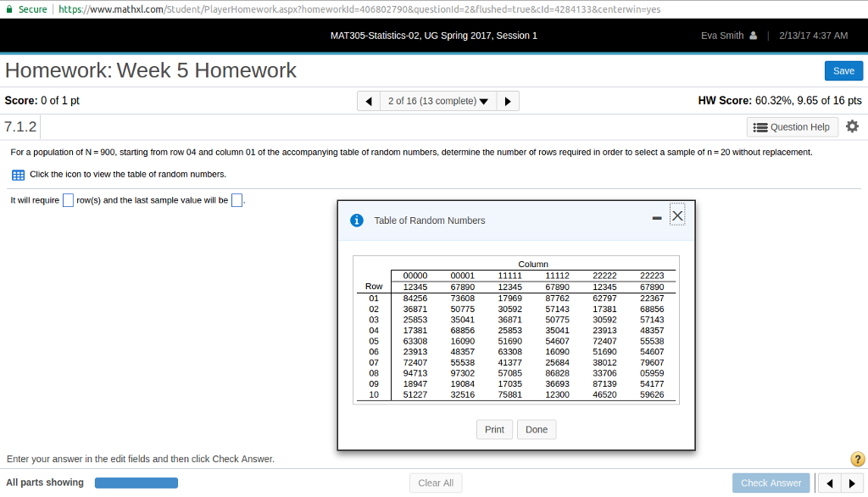Click the 'Column' header of the table
The height and width of the screenshot is (497, 868).
point(533,265)
